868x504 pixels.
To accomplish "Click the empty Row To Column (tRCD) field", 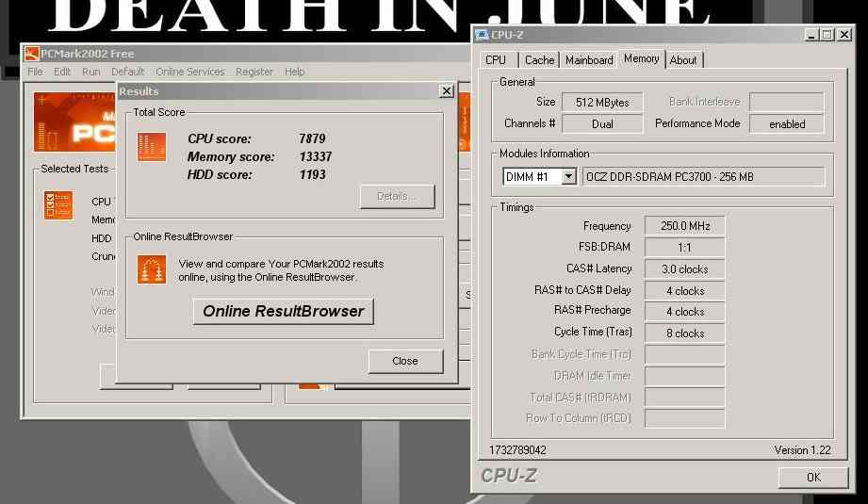I will (685, 418).
